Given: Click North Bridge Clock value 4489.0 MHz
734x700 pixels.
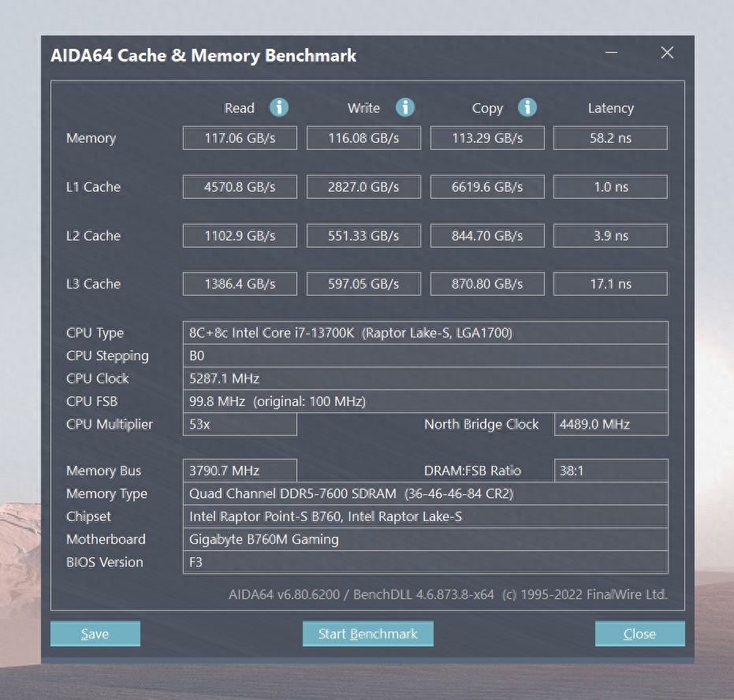Looking at the screenshot, I should point(611,424).
